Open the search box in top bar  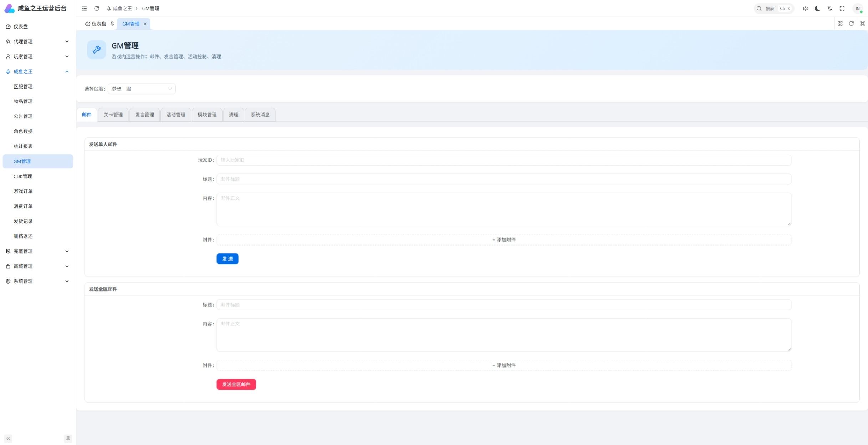tap(774, 9)
